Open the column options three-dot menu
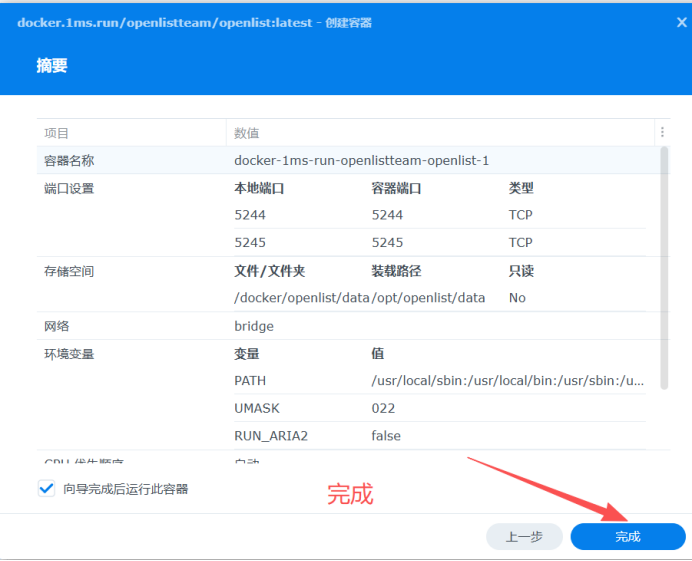 662,132
